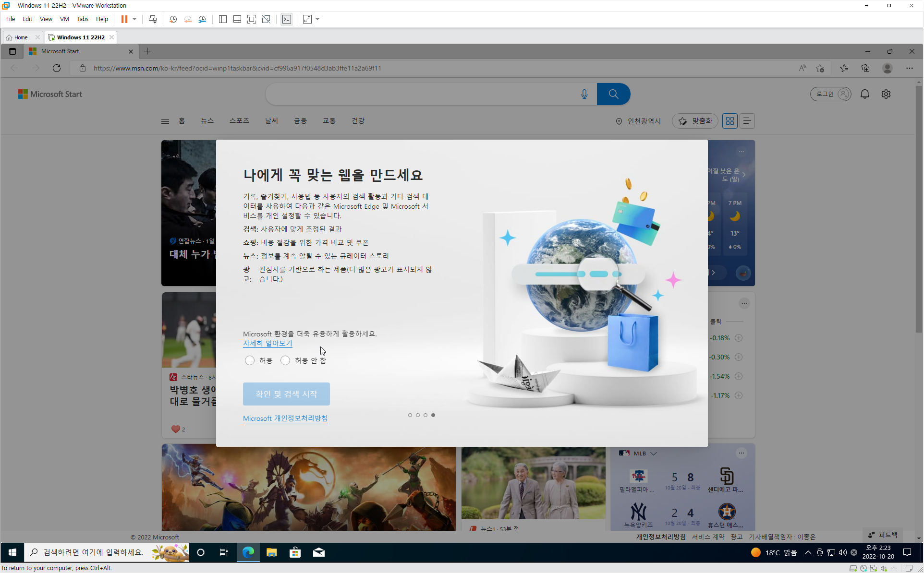Image resolution: width=924 pixels, height=573 pixels.
Task: Open the 스포츠 navigation tab
Action: coord(239,121)
